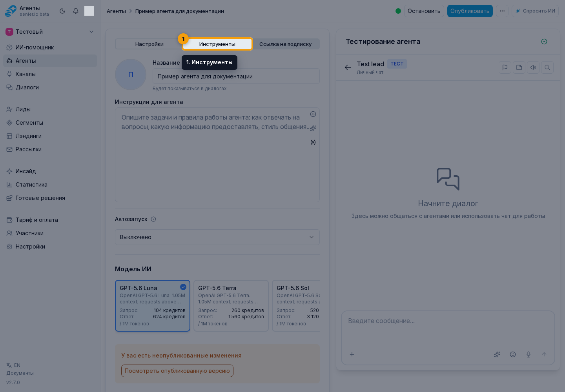Open Рассылки in sidebar
The width and height of the screenshot is (565, 392).
tap(50, 149)
